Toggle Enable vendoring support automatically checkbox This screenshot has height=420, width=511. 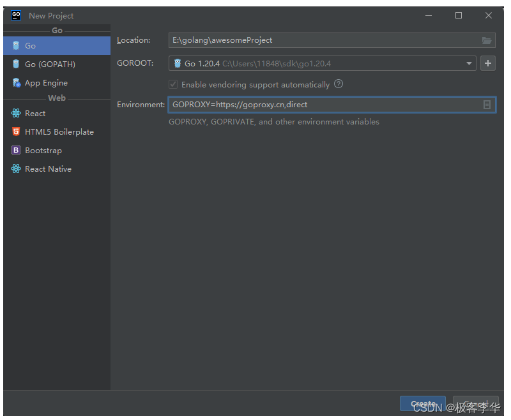click(x=173, y=84)
